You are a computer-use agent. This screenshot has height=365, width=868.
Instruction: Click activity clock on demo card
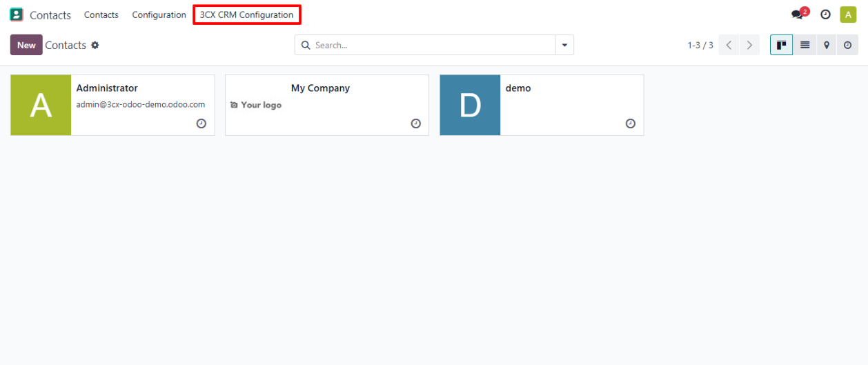pyautogui.click(x=630, y=124)
